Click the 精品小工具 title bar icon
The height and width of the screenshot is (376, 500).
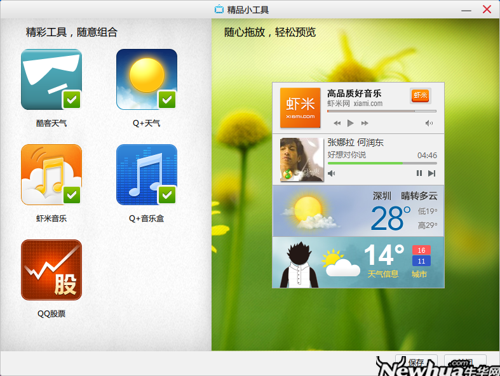tap(219, 9)
